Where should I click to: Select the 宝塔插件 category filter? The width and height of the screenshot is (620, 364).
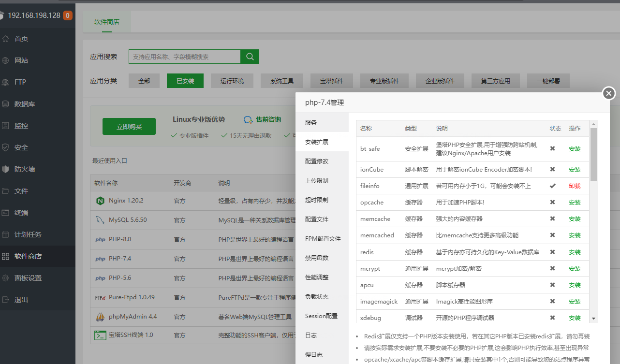pos(332,81)
